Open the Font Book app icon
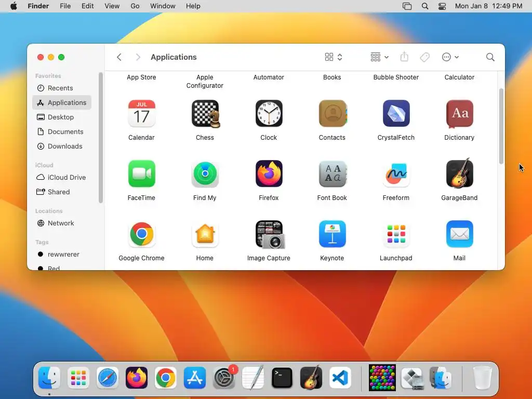 coord(332,174)
